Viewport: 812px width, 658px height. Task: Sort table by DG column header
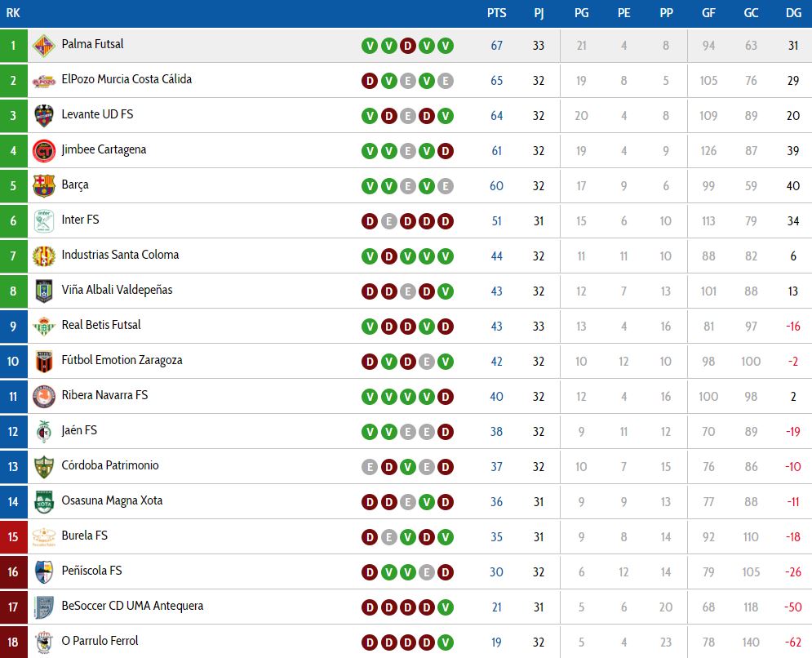click(793, 13)
